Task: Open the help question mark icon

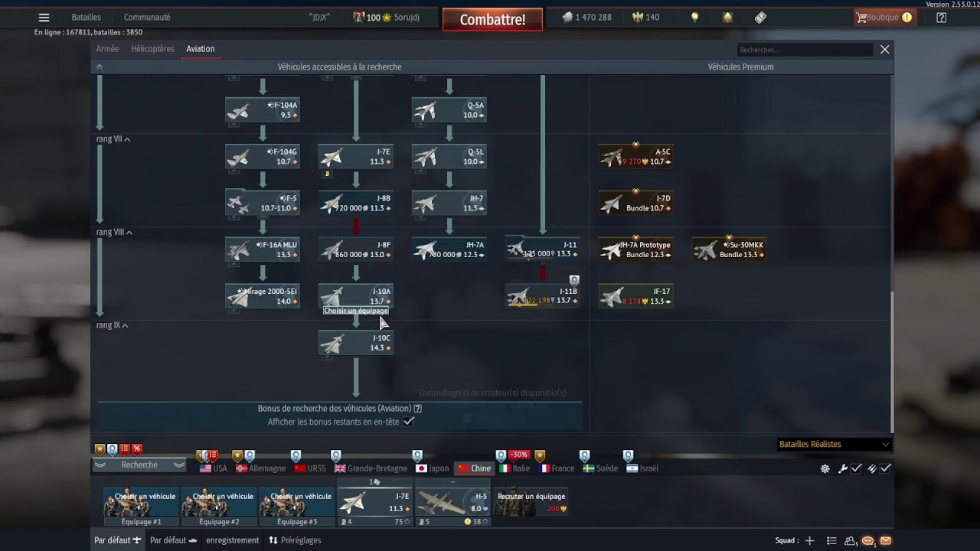Action: point(942,18)
